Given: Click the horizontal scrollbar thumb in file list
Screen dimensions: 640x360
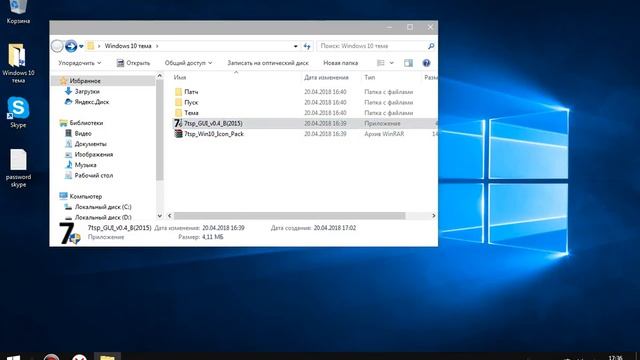Looking at the screenshot, I should [289, 216].
